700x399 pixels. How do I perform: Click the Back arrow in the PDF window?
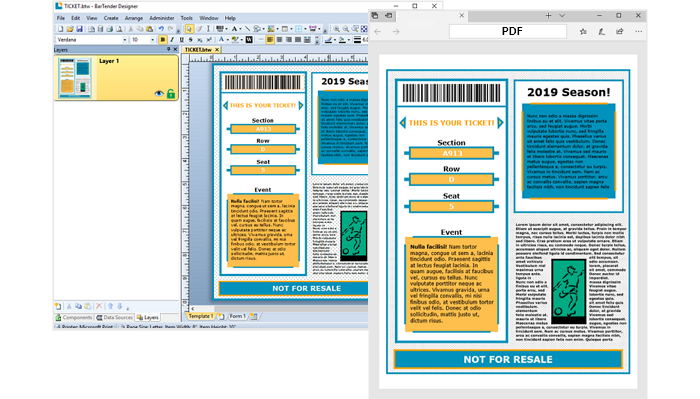[x=378, y=32]
